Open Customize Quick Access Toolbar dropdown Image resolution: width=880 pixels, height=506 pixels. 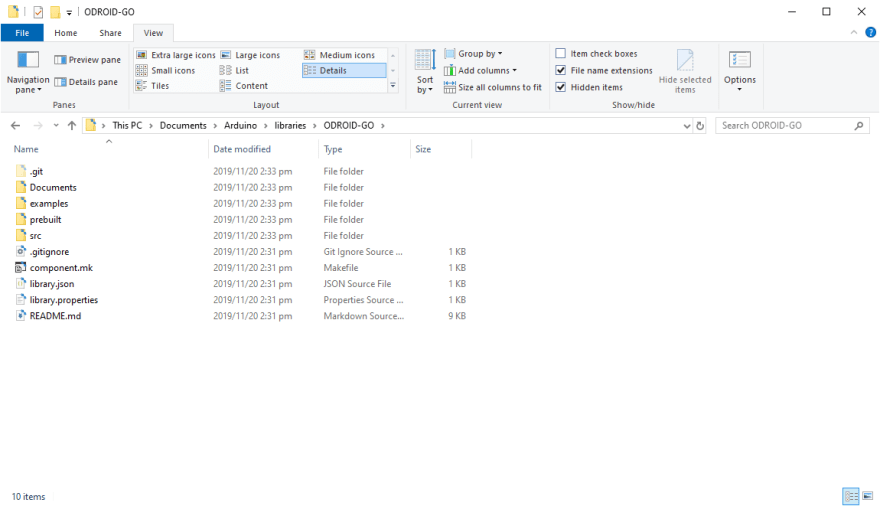[x=69, y=12]
